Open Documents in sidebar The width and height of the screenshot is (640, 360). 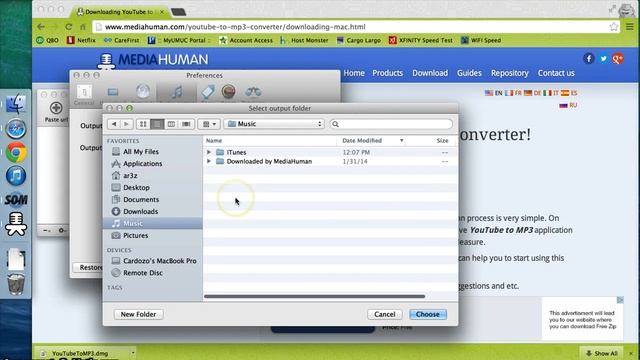140,200
